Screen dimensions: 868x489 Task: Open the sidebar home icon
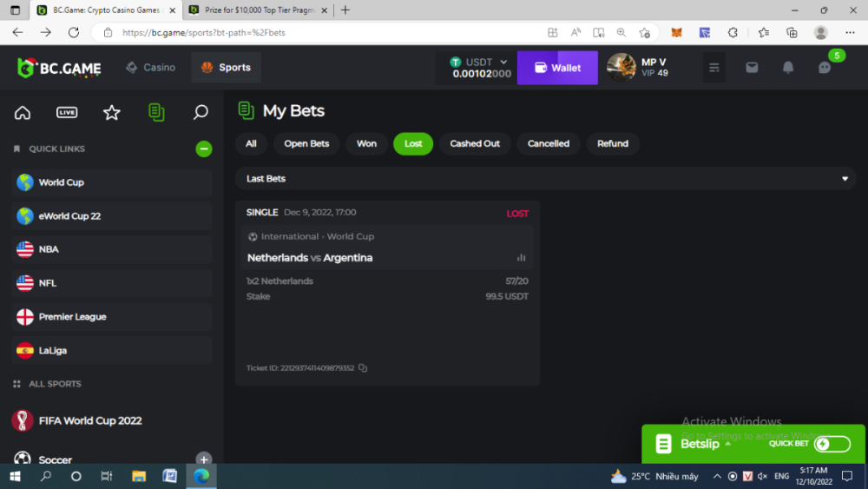[23, 113]
